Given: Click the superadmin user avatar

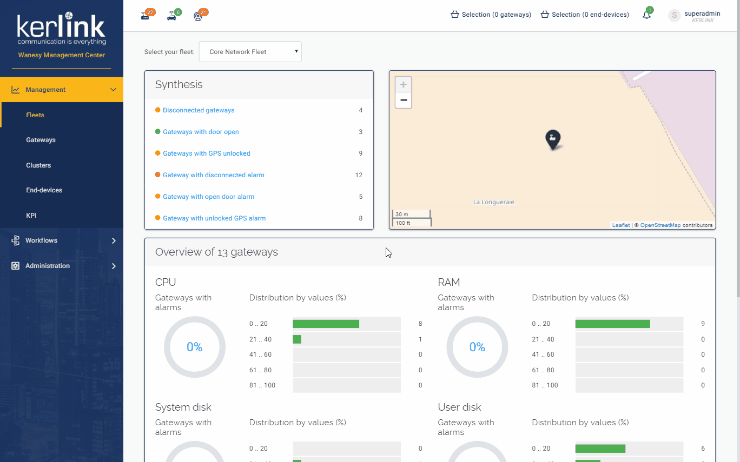Looking at the screenshot, I should pyautogui.click(x=674, y=15).
